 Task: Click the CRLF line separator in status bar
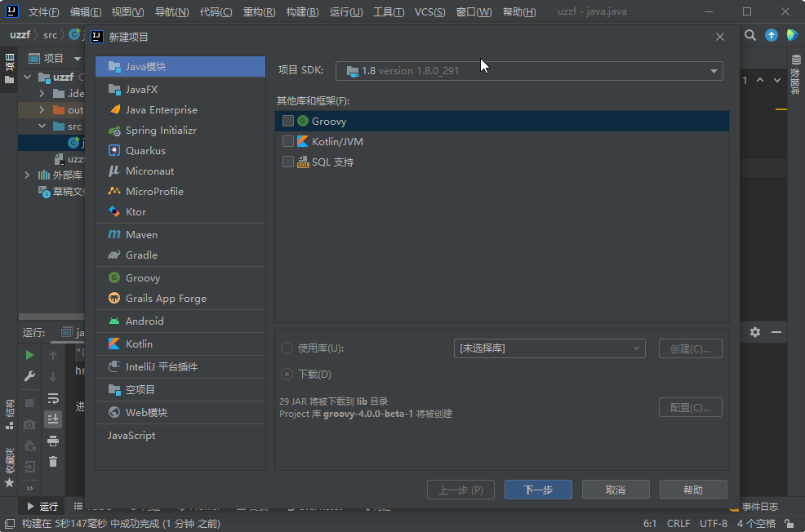click(x=678, y=524)
